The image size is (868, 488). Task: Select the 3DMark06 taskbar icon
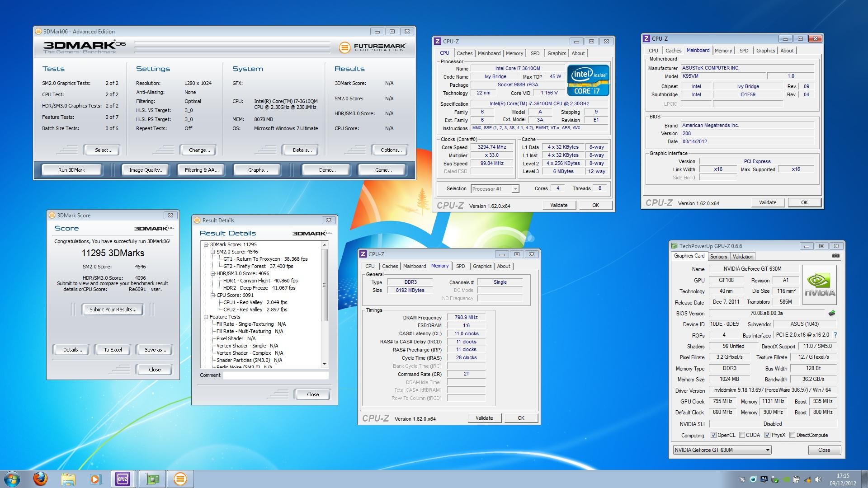click(180, 479)
